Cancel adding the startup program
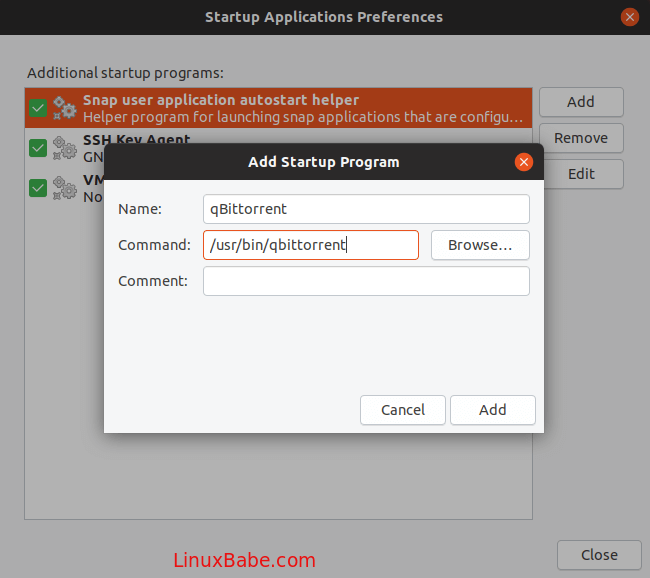Image resolution: width=650 pixels, height=578 pixels. tap(403, 410)
